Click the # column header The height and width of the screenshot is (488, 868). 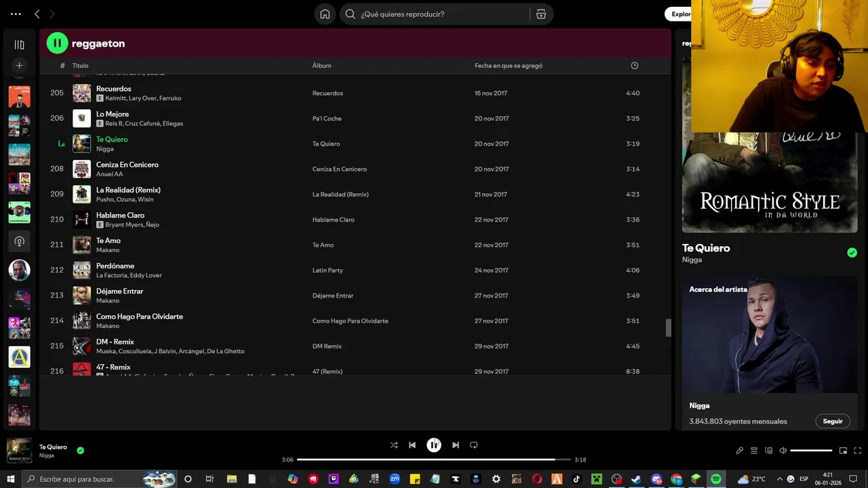[x=62, y=66]
